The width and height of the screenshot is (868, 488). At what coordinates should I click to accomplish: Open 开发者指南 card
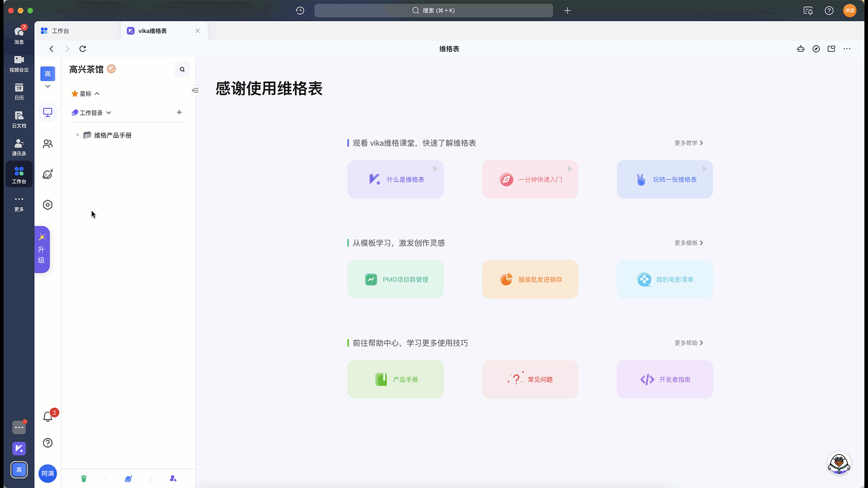665,379
